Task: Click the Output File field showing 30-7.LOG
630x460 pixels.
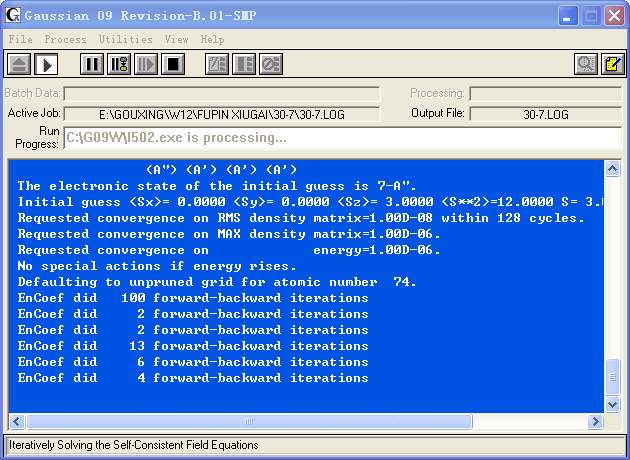Action: (546, 114)
